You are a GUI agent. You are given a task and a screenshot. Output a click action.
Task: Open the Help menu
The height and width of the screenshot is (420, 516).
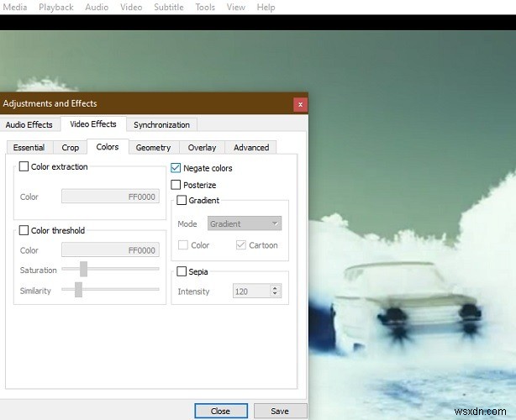(266, 7)
